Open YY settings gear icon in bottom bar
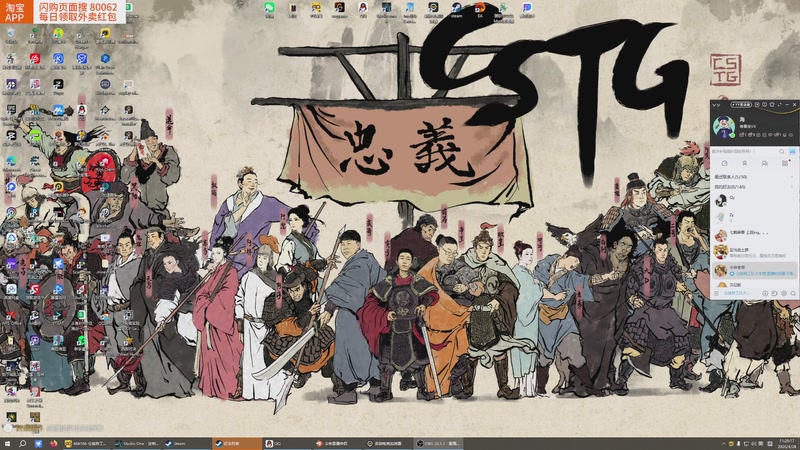This screenshot has height=450, width=800. click(784, 293)
